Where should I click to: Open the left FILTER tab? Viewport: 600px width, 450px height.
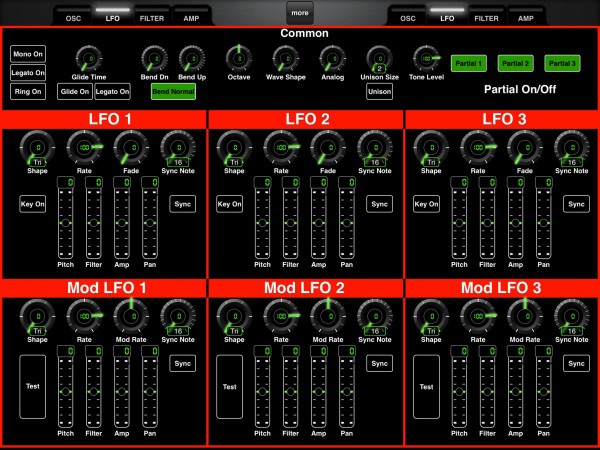pos(152,16)
